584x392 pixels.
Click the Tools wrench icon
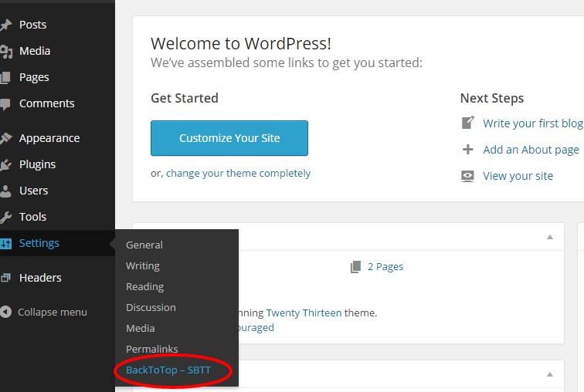[5, 217]
